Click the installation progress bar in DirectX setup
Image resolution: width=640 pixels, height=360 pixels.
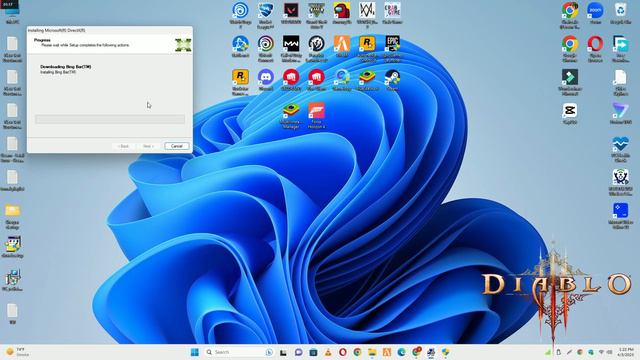pyautogui.click(x=110, y=119)
